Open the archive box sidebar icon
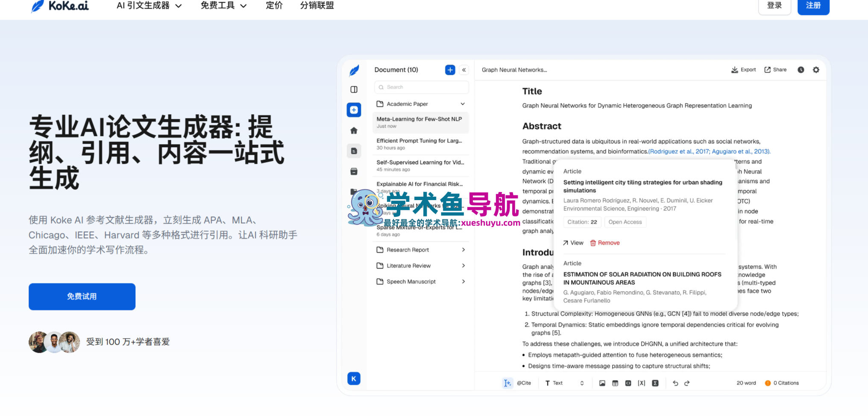 pos(354,171)
